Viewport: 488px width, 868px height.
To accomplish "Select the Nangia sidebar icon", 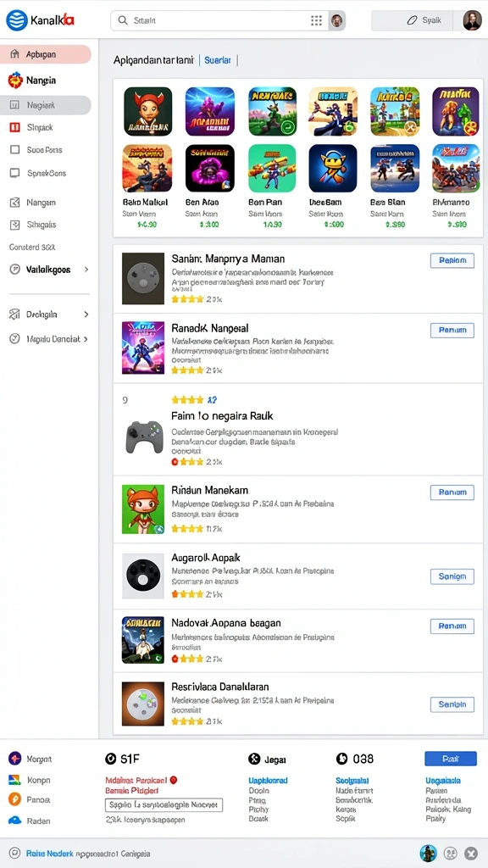I will coord(15,81).
